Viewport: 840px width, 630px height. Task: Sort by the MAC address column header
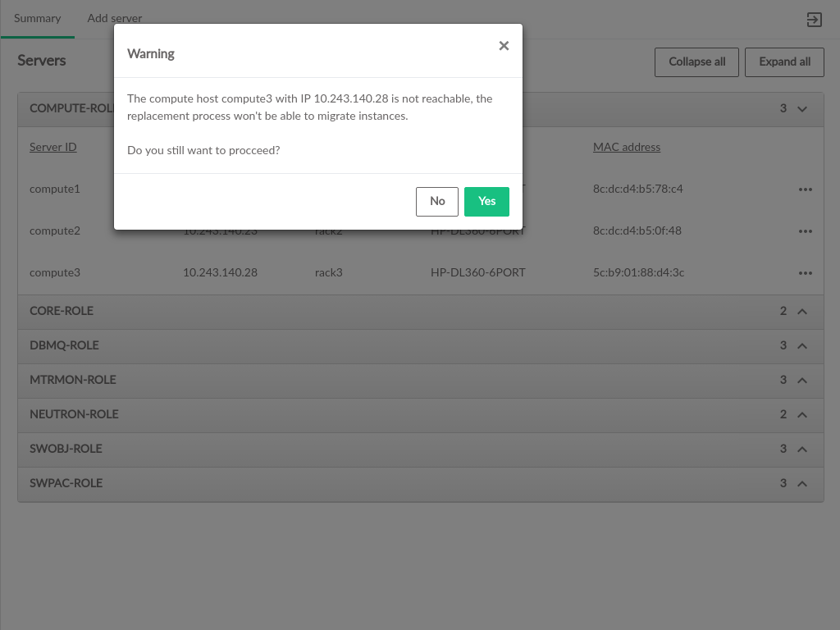coord(627,148)
